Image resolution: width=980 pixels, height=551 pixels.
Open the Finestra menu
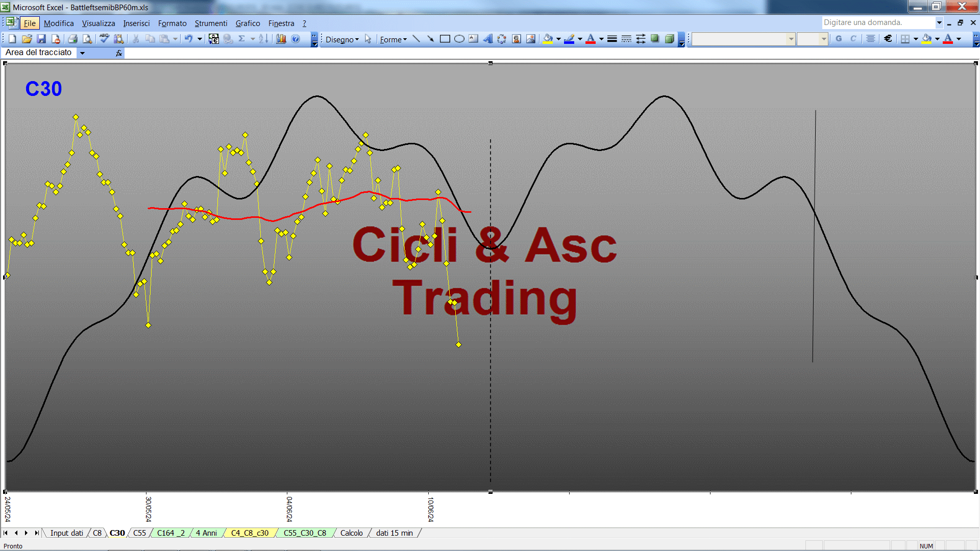pos(281,23)
